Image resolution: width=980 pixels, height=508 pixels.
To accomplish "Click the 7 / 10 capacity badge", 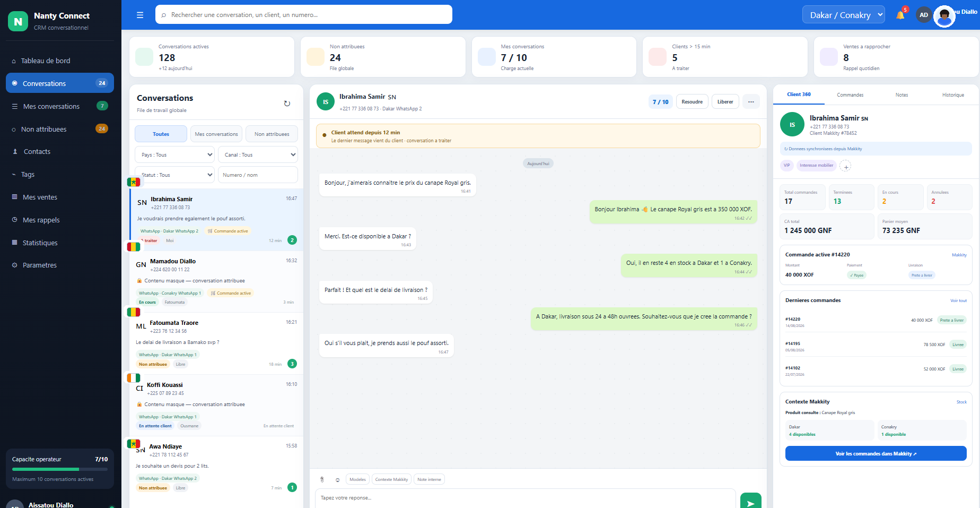I will pyautogui.click(x=660, y=102).
